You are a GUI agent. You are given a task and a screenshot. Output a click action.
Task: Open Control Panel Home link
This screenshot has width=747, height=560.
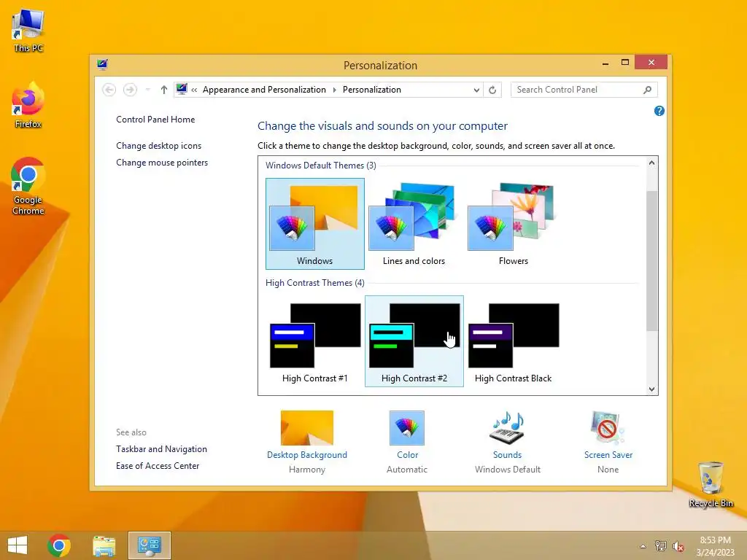155,120
